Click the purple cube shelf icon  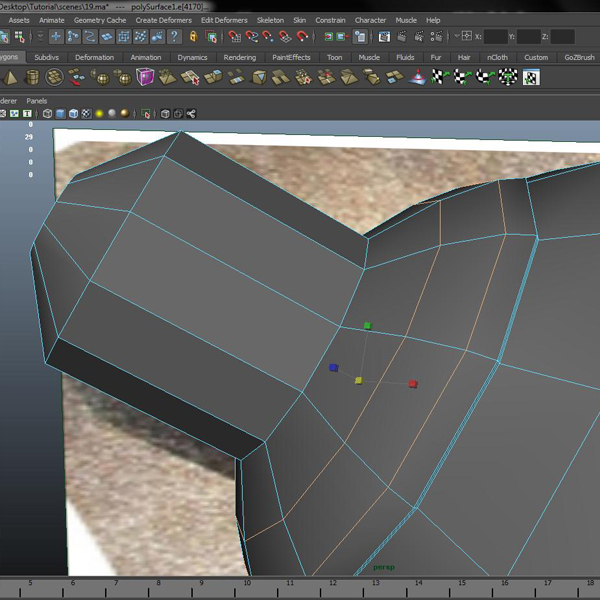point(145,77)
